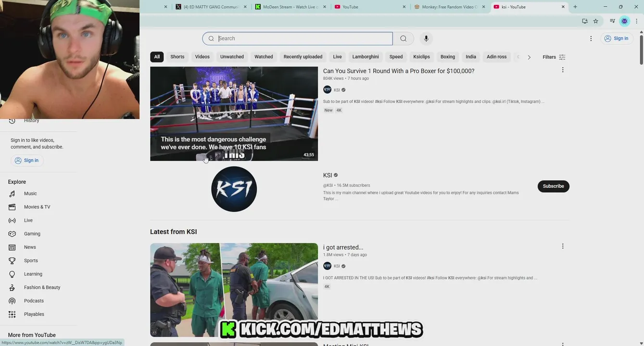The width and height of the screenshot is (644, 346).
Task: Open the KSI channel name link
Action: point(328,175)
